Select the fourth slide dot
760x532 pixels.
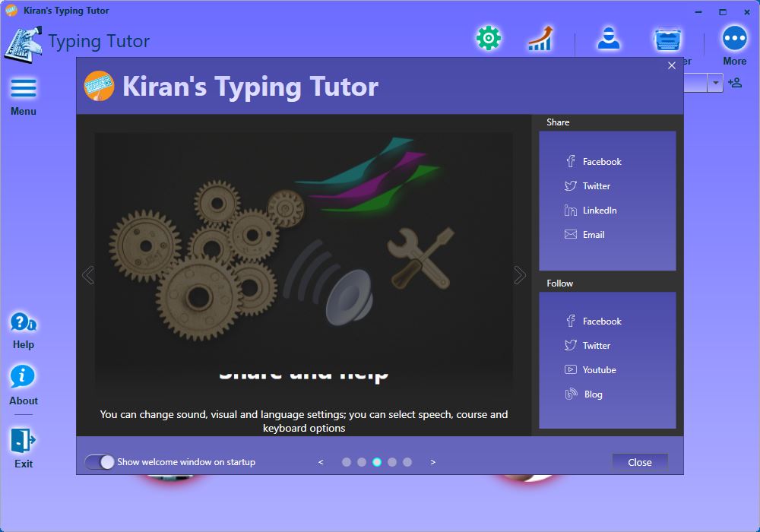click(x=392, y=462)
